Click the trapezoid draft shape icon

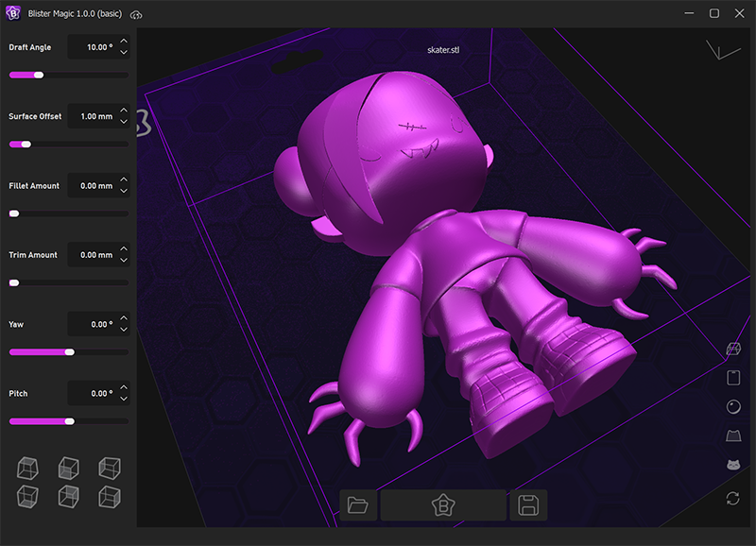[x=732, y=435]
